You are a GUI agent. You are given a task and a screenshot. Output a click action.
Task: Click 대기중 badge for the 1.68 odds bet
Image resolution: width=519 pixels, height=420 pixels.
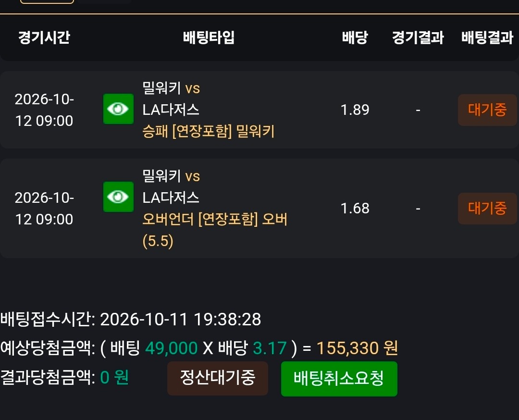point(487,208)
